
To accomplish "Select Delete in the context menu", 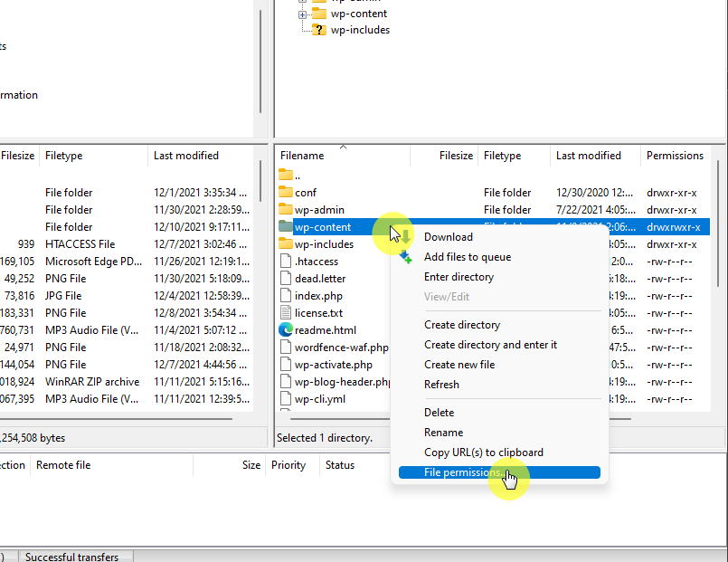I will pos(439,413).
